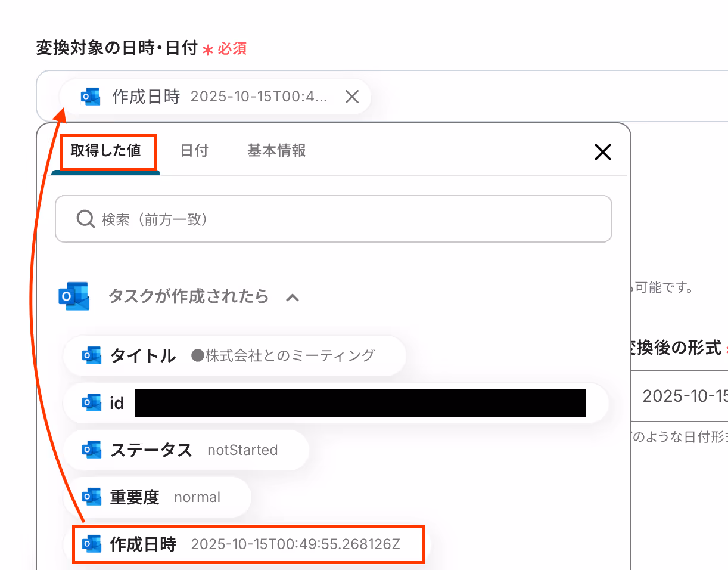
Task: Close the value picker panel
Action: click(603, 153)
